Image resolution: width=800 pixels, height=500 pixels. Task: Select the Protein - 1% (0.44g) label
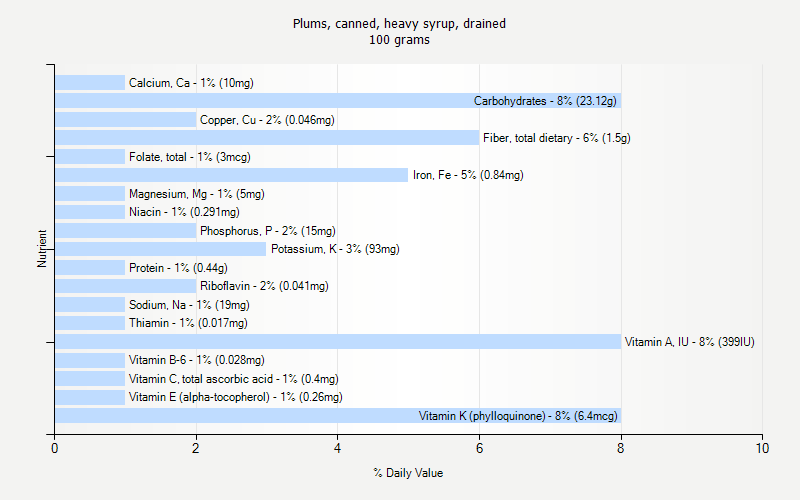click(178, 268)
